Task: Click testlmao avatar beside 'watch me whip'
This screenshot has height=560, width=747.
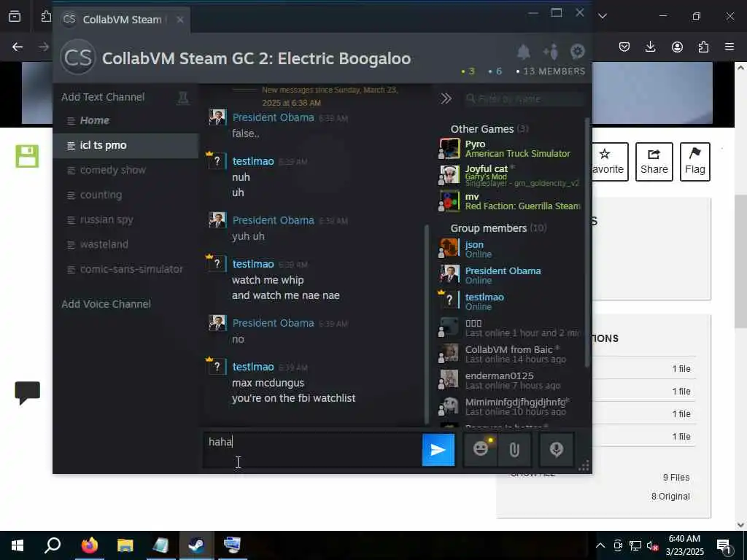Action: [x=217, y=264]
